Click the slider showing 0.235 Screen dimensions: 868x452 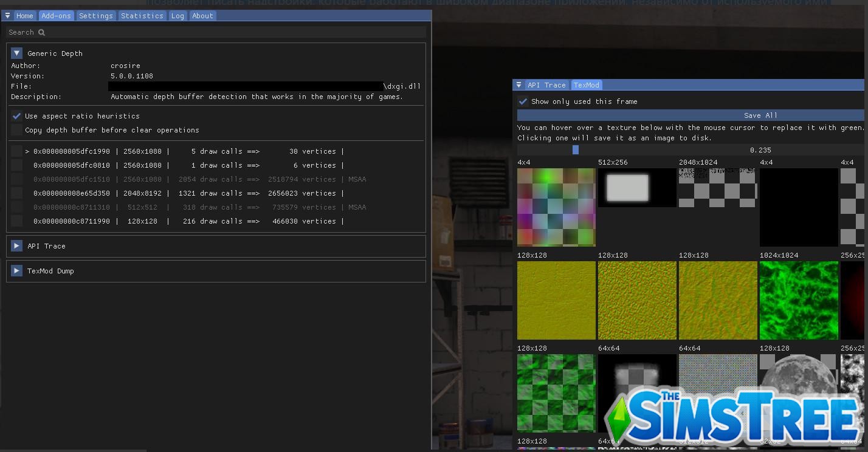(575, 150)
